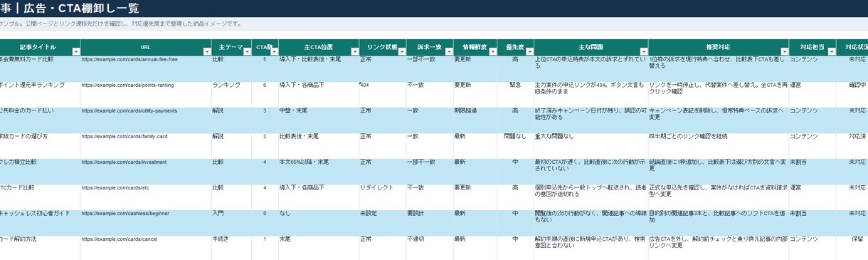Select the 本文65%以降・末尾 cell
The image size is (868, 260).
click(x=319, y=172)
